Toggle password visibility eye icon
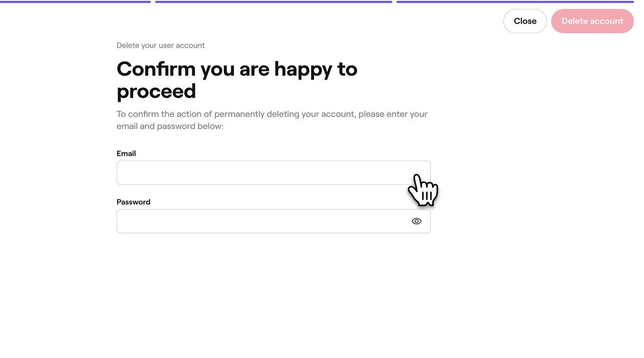 click(416, 221)
